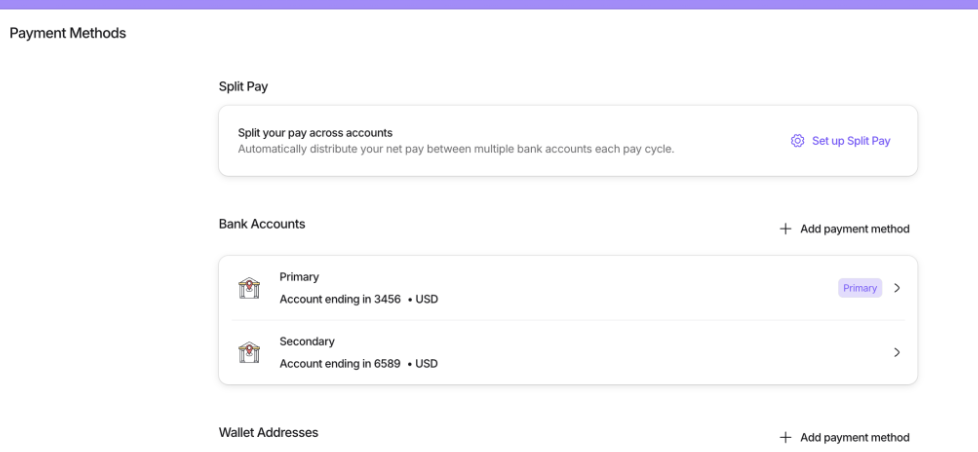This screenshot has width=978, height=452.
Task: Click the Split Pay section heading
Action: click(x=243, y=87)
